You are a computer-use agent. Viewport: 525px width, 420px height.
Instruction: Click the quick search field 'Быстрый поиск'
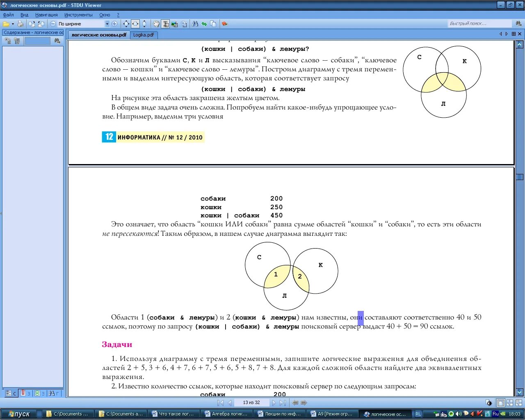[480, 24]
